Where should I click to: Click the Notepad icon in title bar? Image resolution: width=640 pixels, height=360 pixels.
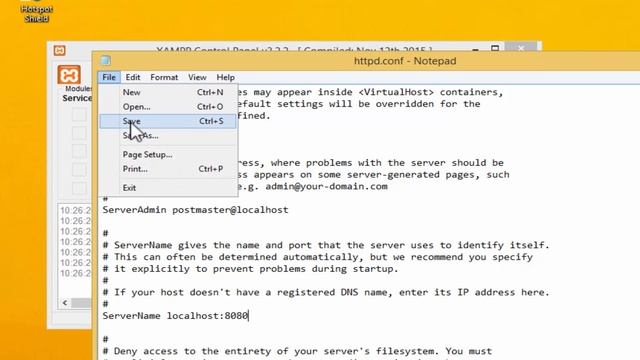tap(105, 60)
